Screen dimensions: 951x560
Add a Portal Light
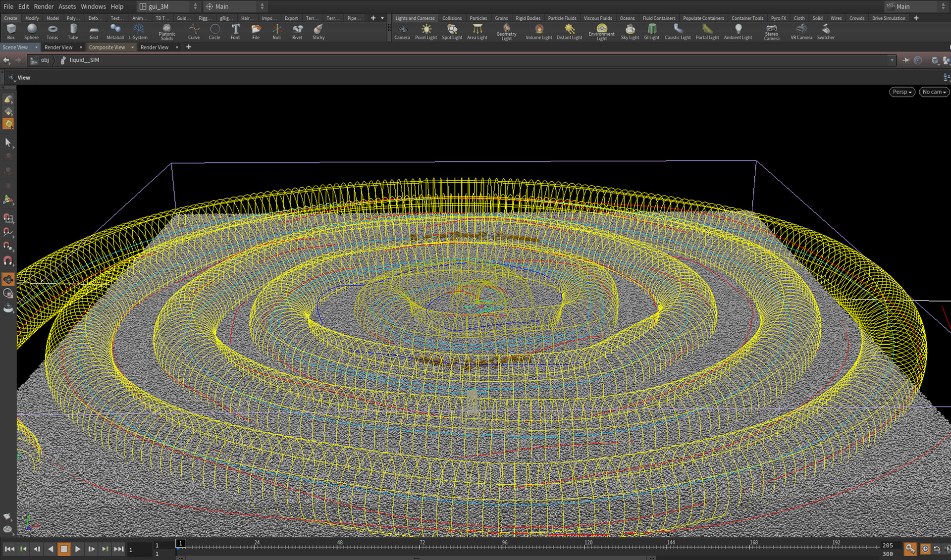coord(707,32)
